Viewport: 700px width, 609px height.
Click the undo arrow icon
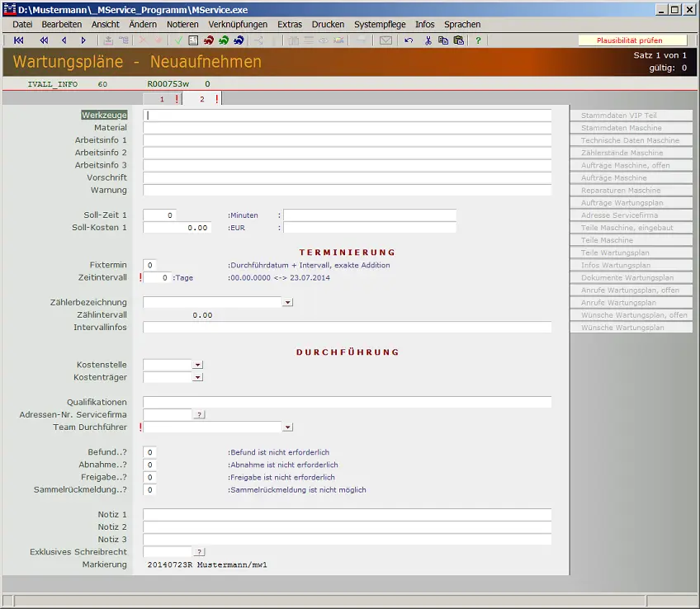pos(409,40)
